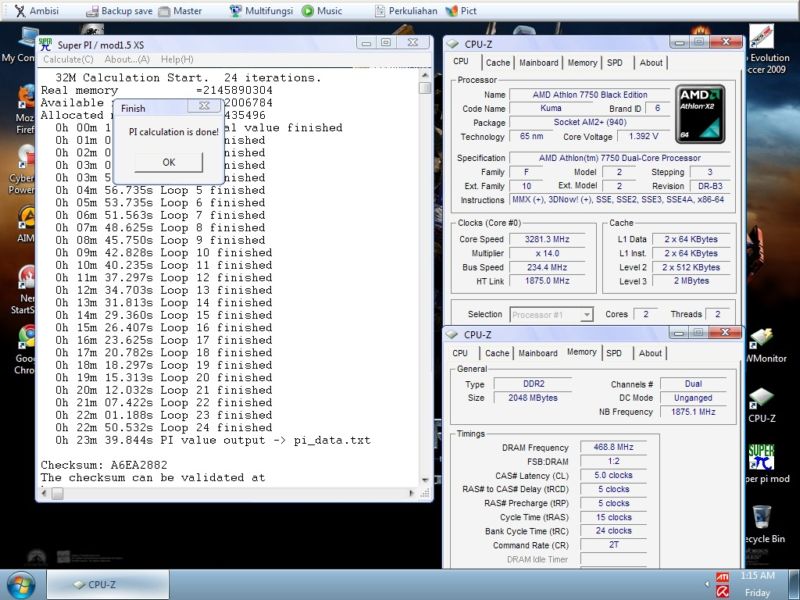Open About tab in lower CPU-Z window
This screenshot has width=800, height=600.
(650, 353)
